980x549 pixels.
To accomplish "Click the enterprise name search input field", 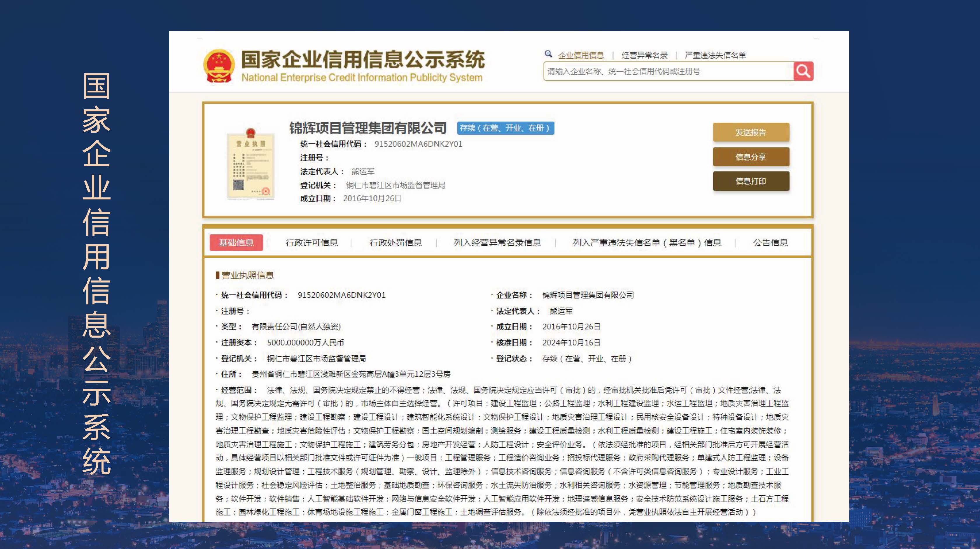I will 668,71.
